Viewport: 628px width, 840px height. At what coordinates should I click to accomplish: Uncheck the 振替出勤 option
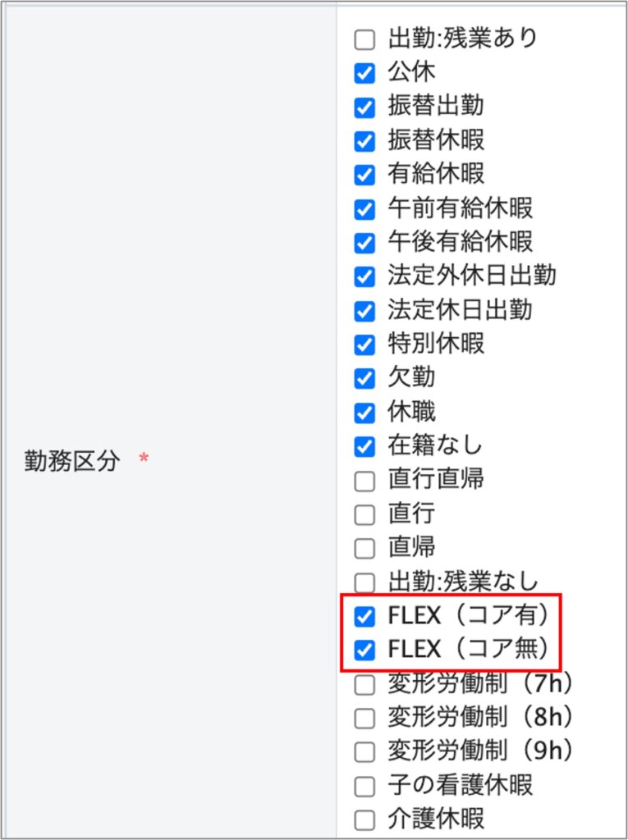(364, 107)
